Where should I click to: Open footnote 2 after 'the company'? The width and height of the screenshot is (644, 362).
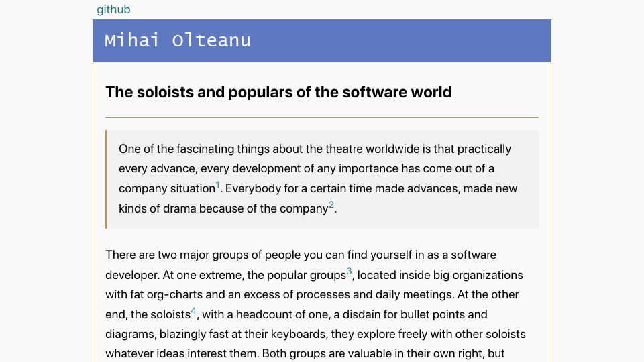pos(331,205)
